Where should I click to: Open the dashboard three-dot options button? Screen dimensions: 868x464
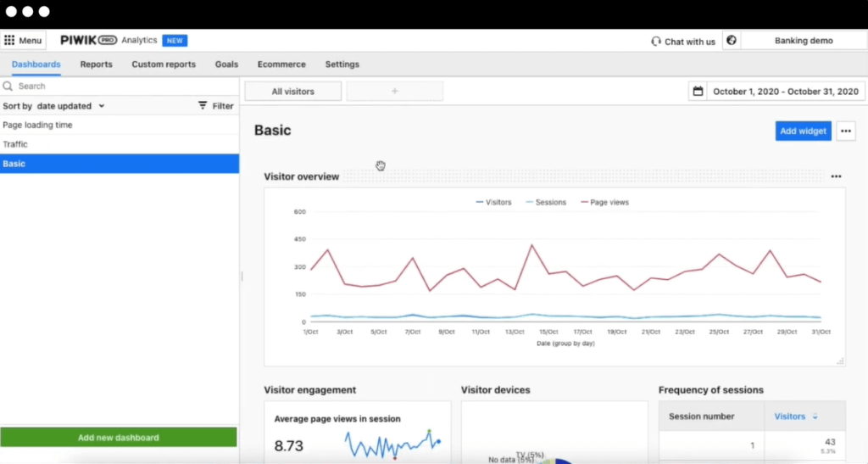(846, 131)
